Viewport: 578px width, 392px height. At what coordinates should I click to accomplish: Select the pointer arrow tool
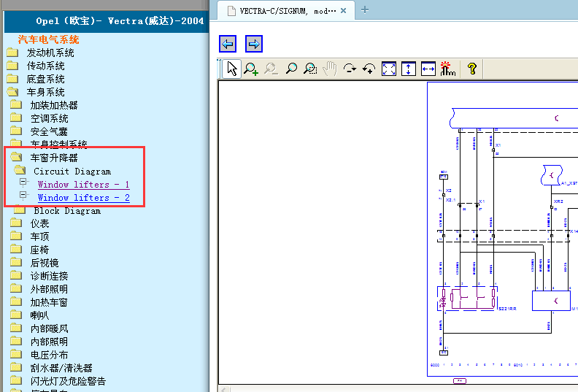232,69
